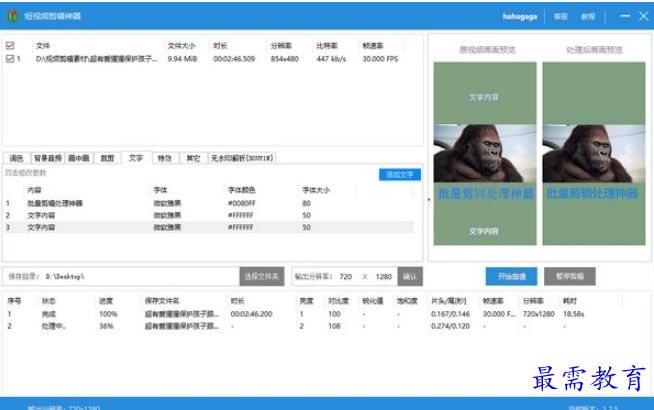Click the hahagaga username in title bar
This screenshot has height=410, width=654.
520,17
